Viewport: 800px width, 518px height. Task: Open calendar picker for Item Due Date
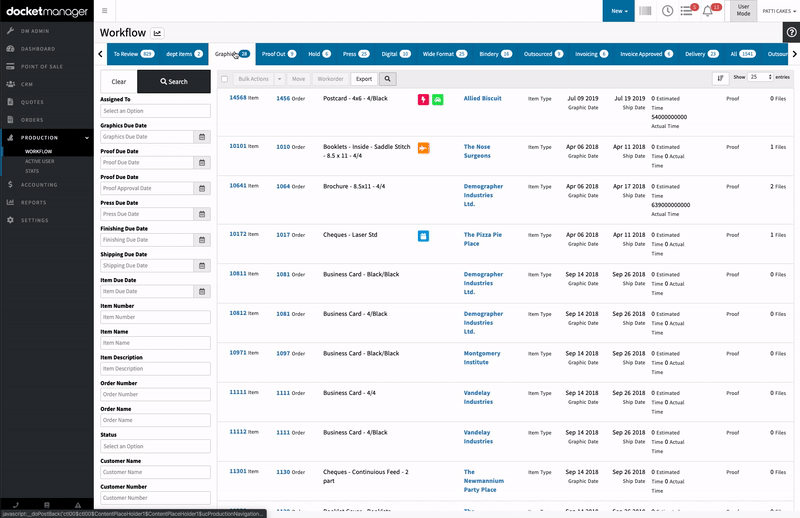click(202, 291)
